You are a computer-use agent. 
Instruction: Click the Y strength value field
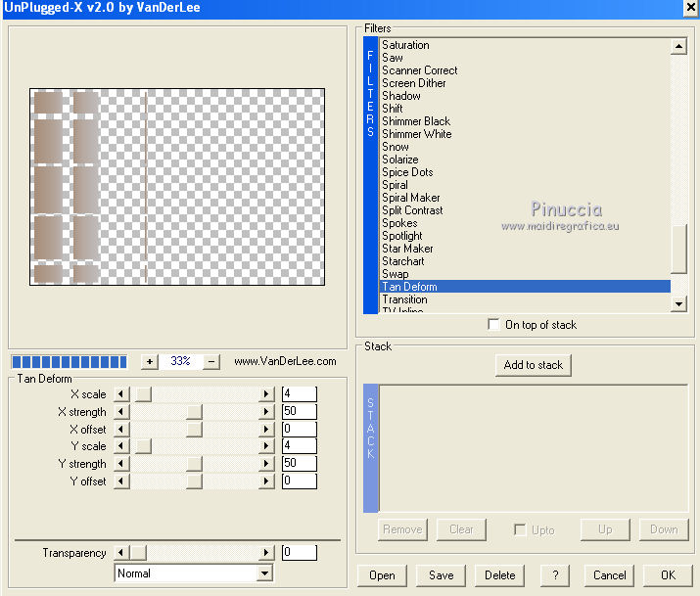(x=300, y=464)
